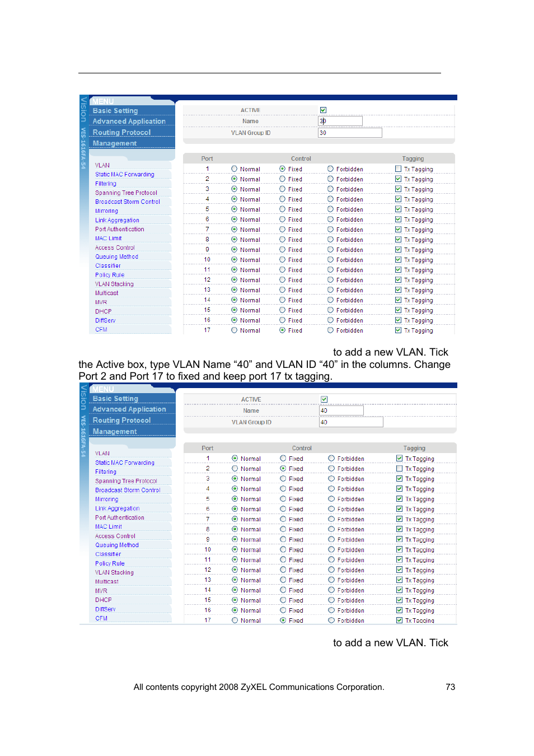Open the DHCP configuration page
Image resolution: width=534 pixels, height=756 pixels.
[x=103, y=311]
